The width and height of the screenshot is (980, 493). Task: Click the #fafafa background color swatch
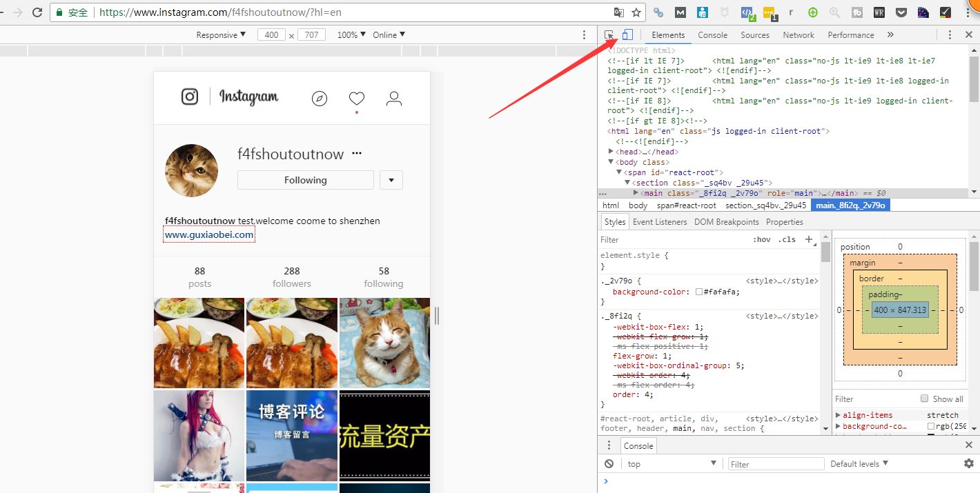tap(699, 292)
